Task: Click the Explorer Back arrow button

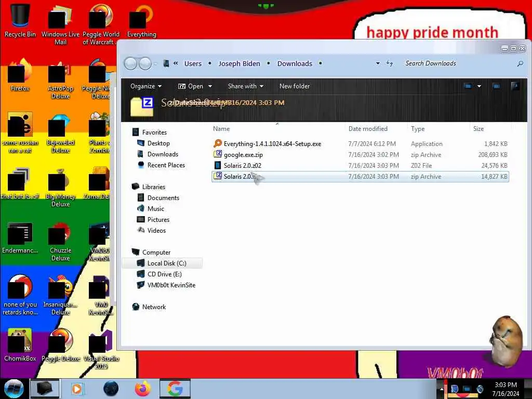Action: 130,63
